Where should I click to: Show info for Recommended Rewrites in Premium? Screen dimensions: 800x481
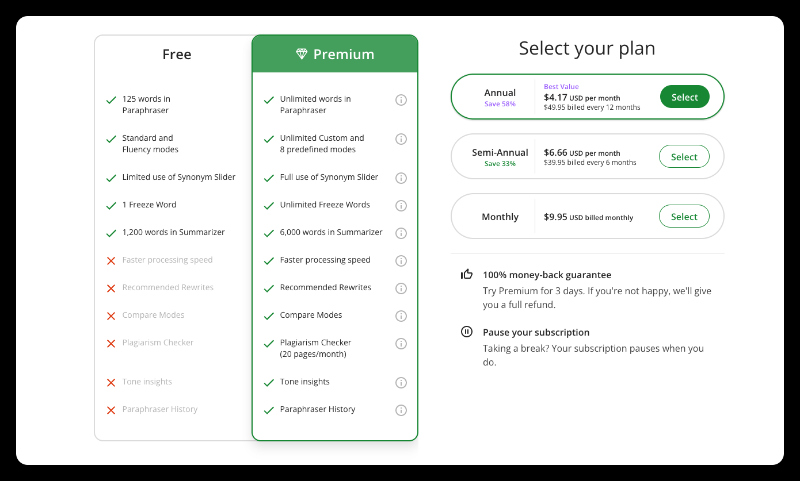pyautogui.click(x=401, y=288)
